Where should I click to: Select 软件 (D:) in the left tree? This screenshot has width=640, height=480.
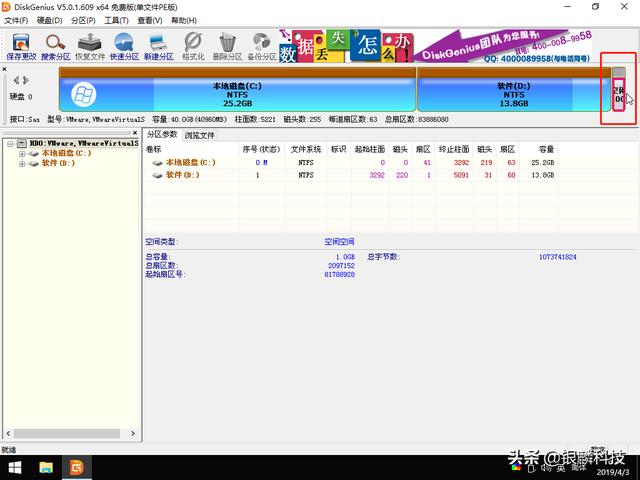58,163
